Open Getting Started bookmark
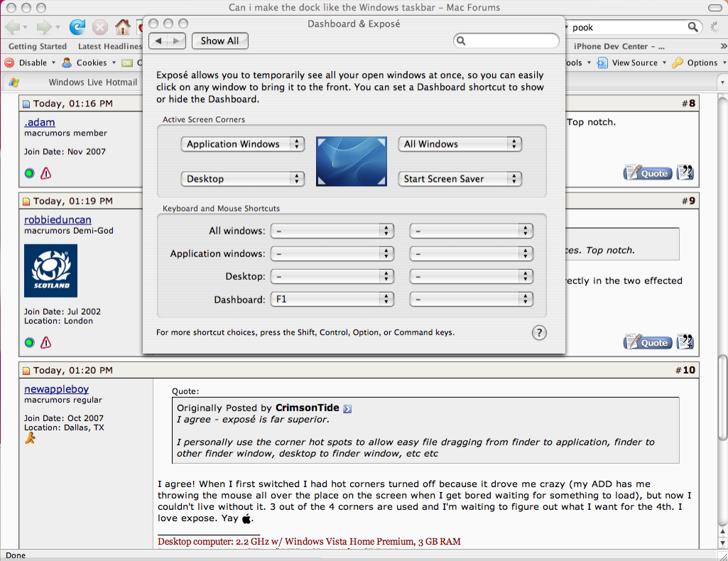This screenshot has height=561, width=728. coord(38,46)
